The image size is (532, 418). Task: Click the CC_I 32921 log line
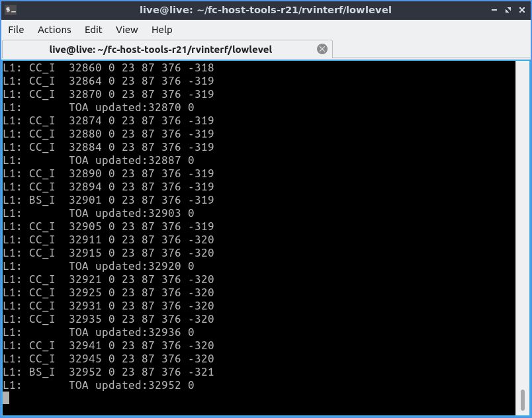click(x=109, y=279)
